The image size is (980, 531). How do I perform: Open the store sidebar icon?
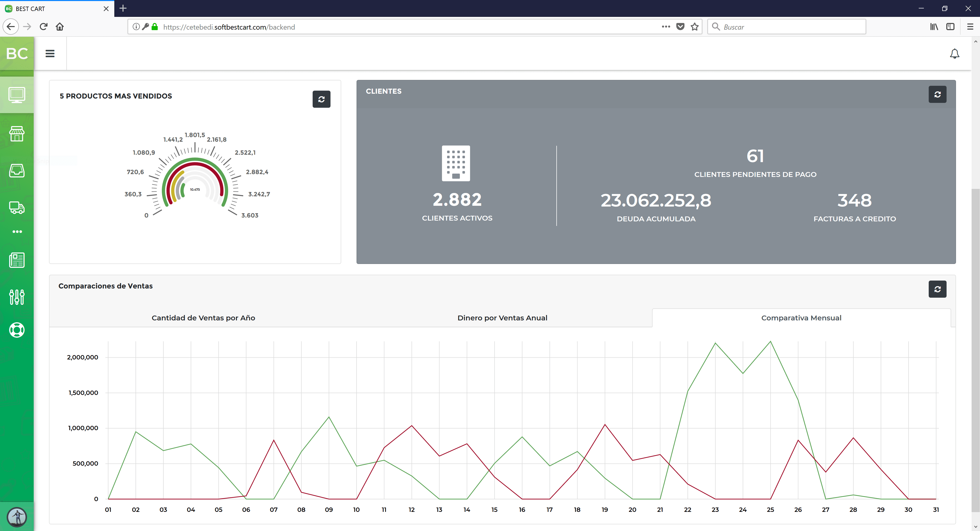[17, 134]
